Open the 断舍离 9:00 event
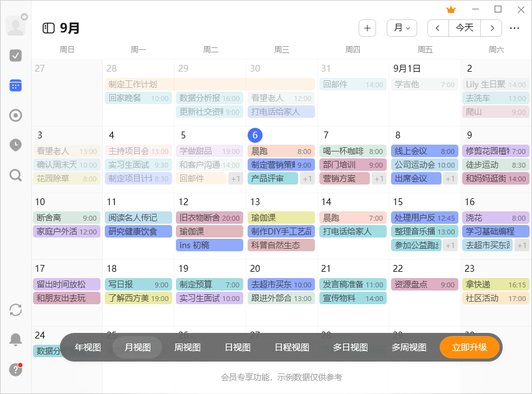This screenshot has width=532, height=394. pyautogui.click(x=67, y=218)
